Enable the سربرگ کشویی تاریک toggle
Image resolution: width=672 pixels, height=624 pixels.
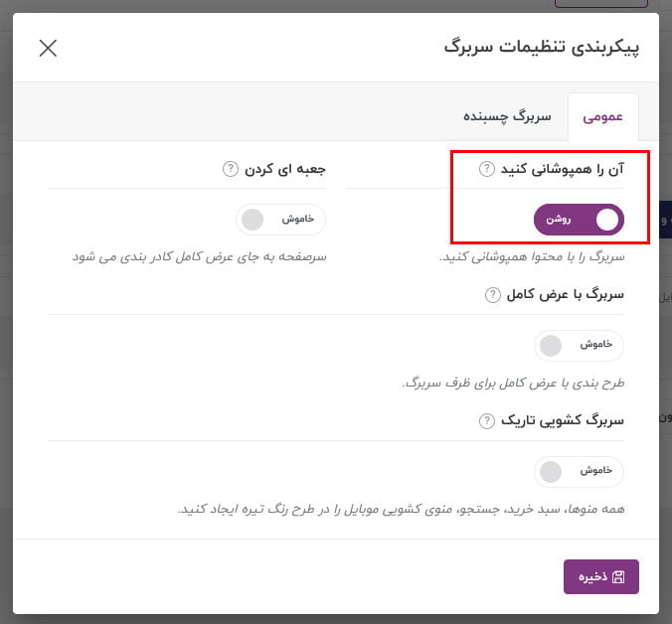(x=579, y=472)
